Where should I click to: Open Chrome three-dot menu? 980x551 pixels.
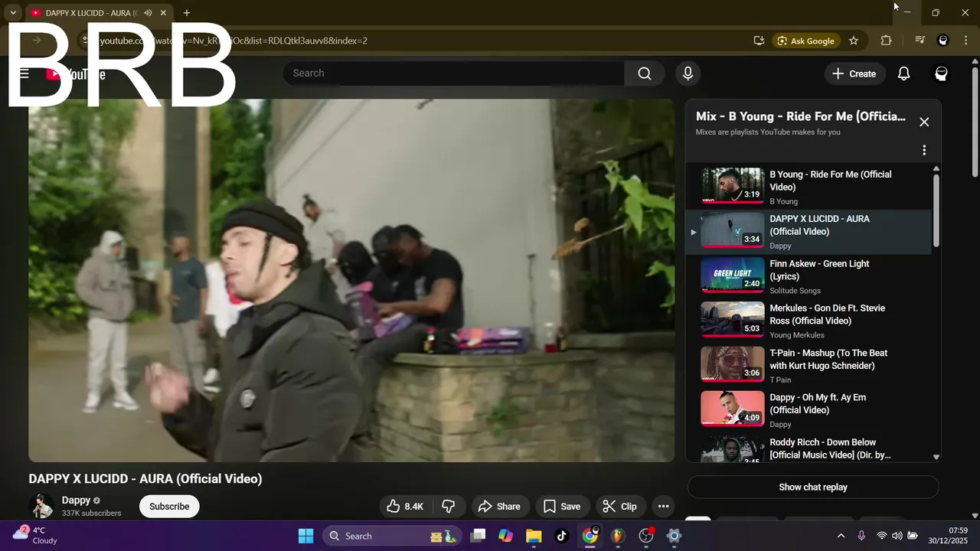pos(966,41)
